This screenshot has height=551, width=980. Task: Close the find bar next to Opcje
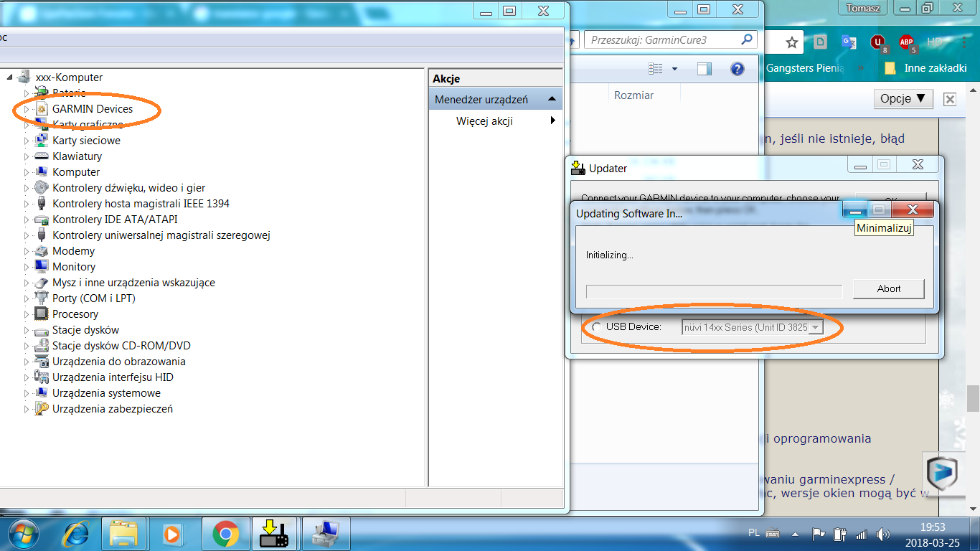point(950,99)
